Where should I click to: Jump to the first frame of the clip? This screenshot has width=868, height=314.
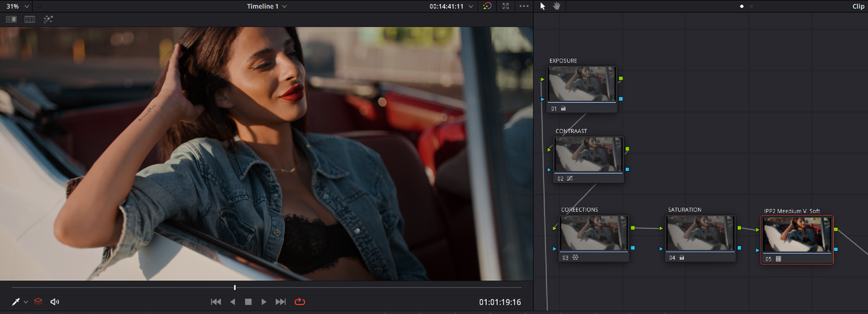tap(216, 302)
